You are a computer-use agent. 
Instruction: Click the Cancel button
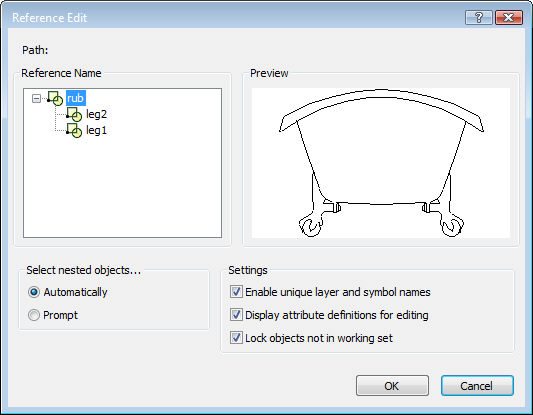477,386
